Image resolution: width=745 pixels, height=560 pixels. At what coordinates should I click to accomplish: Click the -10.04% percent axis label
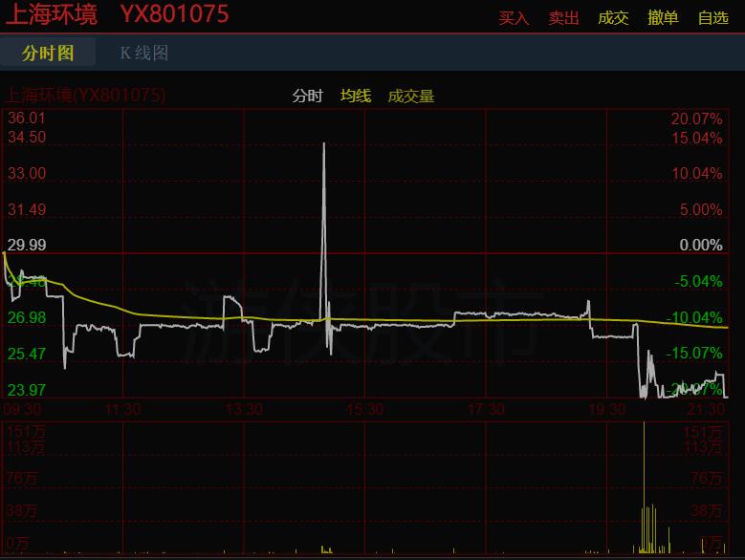pyautogui.click(x=694, y=317)
